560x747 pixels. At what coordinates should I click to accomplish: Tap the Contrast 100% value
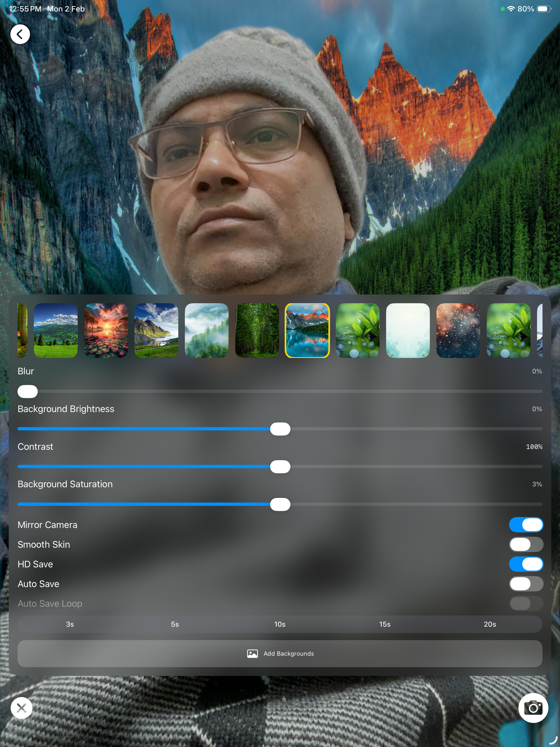tap(534, 447)
